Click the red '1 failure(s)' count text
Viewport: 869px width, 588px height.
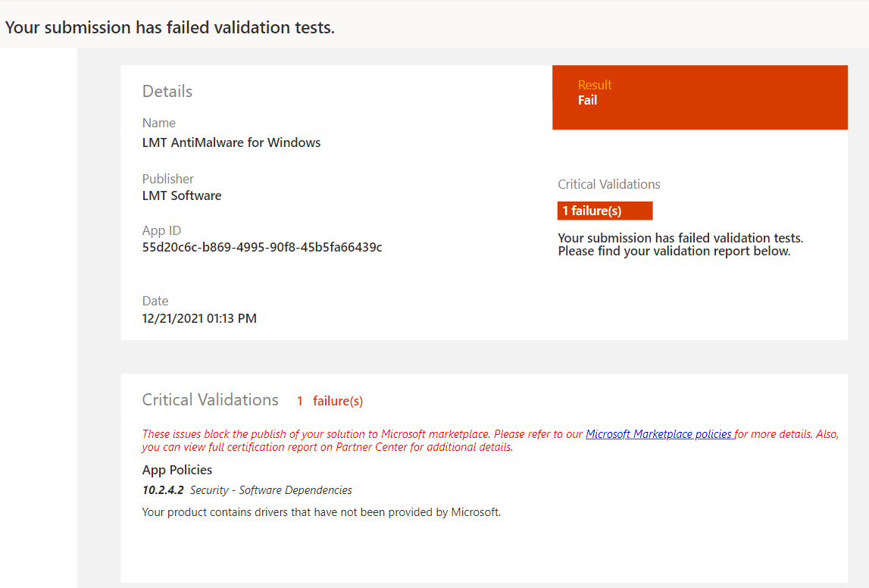(330, 401)
